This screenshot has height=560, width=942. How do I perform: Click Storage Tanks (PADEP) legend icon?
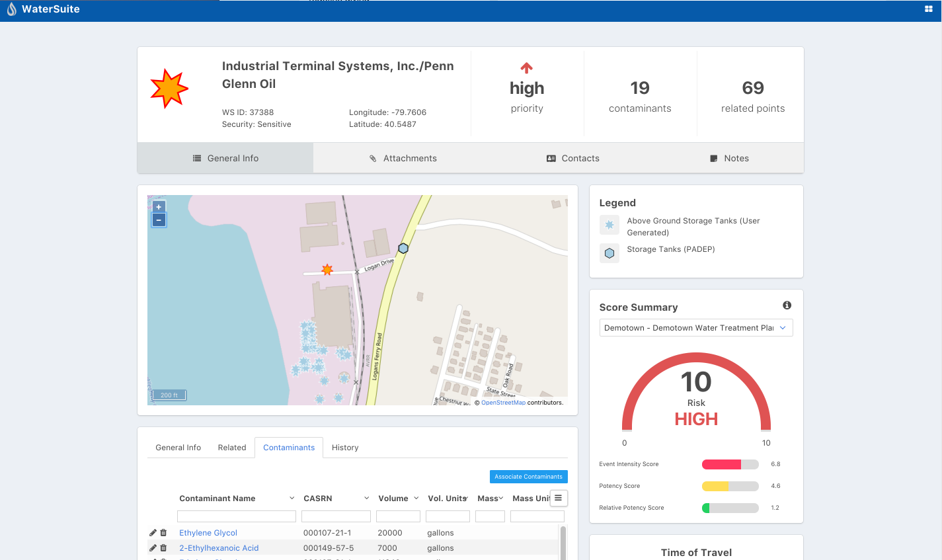point(609,253)
